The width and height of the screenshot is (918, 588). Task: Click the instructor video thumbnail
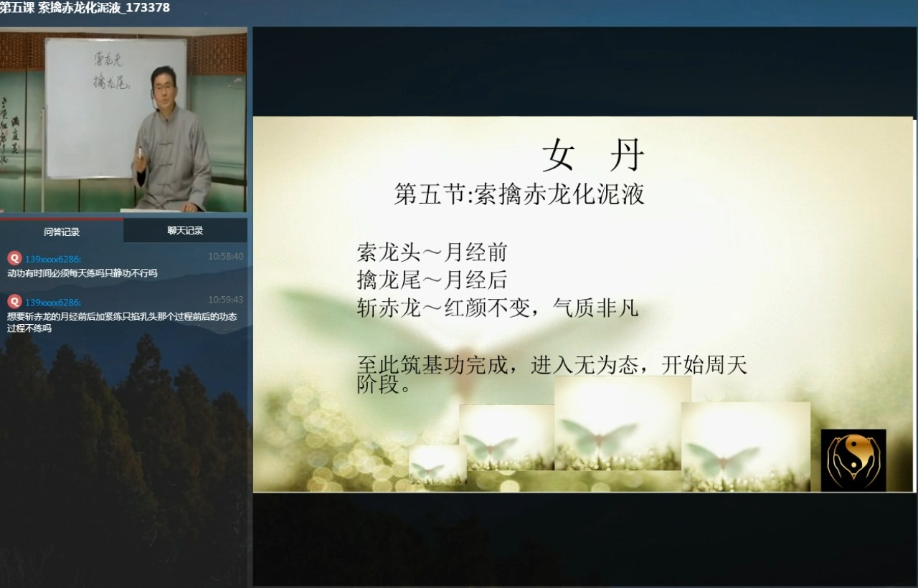tap(123, 120)
